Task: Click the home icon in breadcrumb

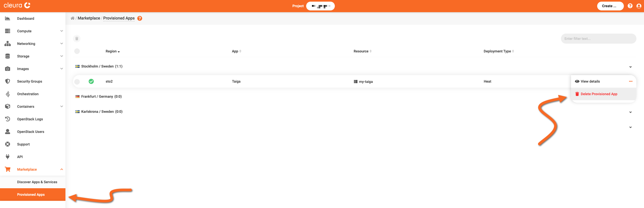Action: pyautogui.click(x=72, y=18)
